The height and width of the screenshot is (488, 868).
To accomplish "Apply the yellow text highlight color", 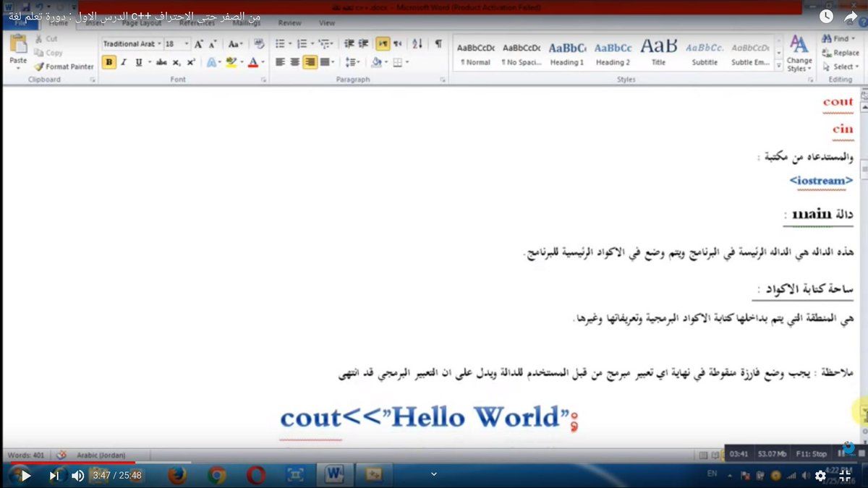I will pos(231,62).
